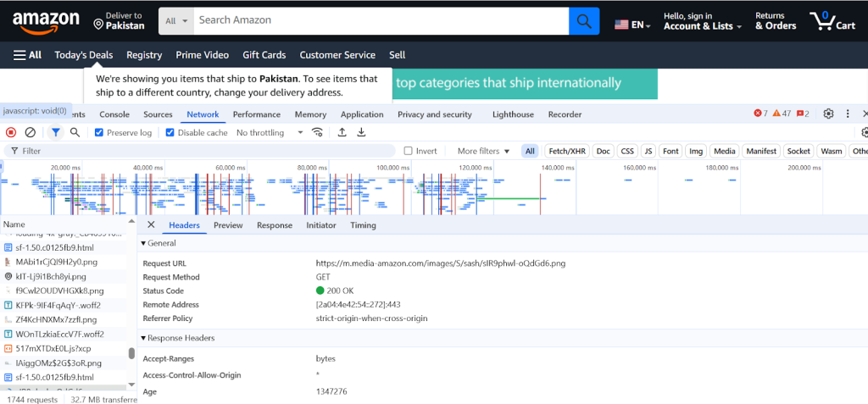Toggle Manifest type filter
This screenshot has height=404, width=868.
pyautogui.click(x=762, y=151)
